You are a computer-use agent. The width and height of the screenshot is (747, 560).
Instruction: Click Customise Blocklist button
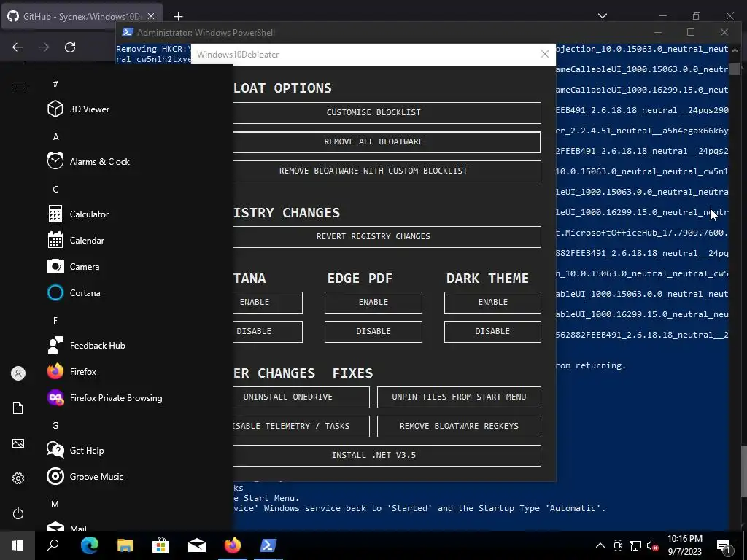click(x=387, y=113)
